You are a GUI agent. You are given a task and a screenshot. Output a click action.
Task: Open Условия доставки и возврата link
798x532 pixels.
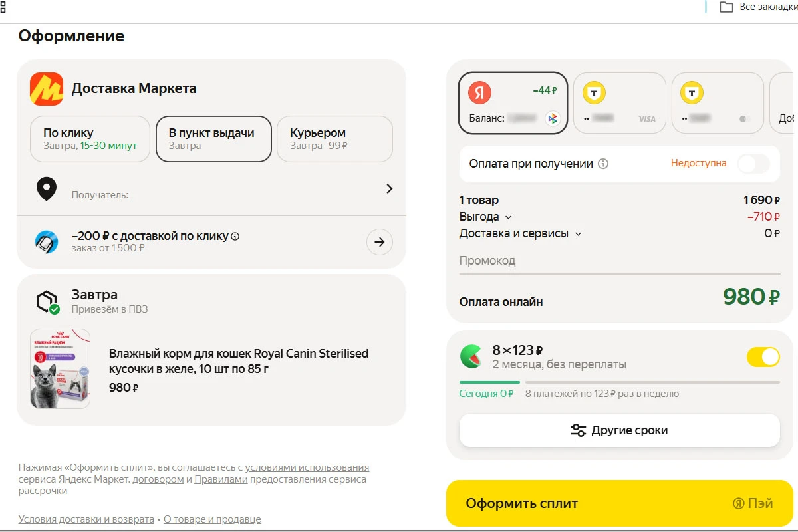pos(86,519)
